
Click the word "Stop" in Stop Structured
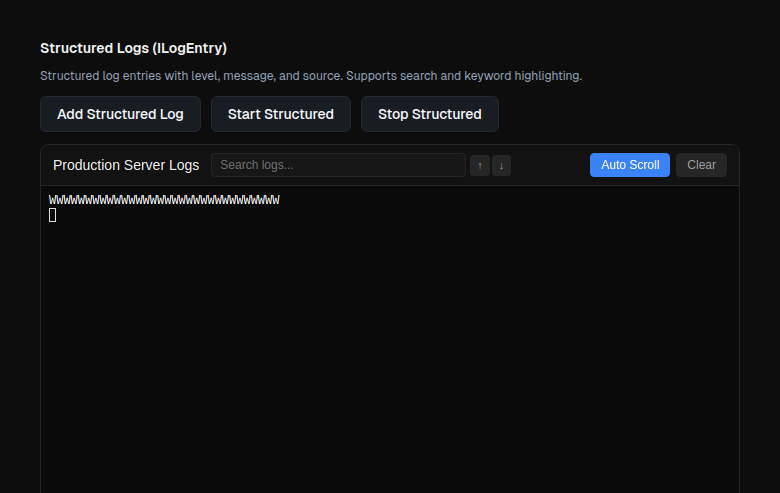point(393,114)
